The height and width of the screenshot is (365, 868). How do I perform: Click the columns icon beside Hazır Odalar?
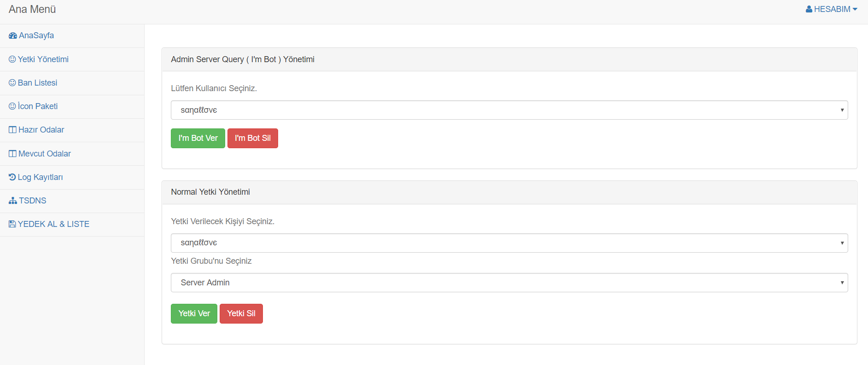(x=12, y=130)
